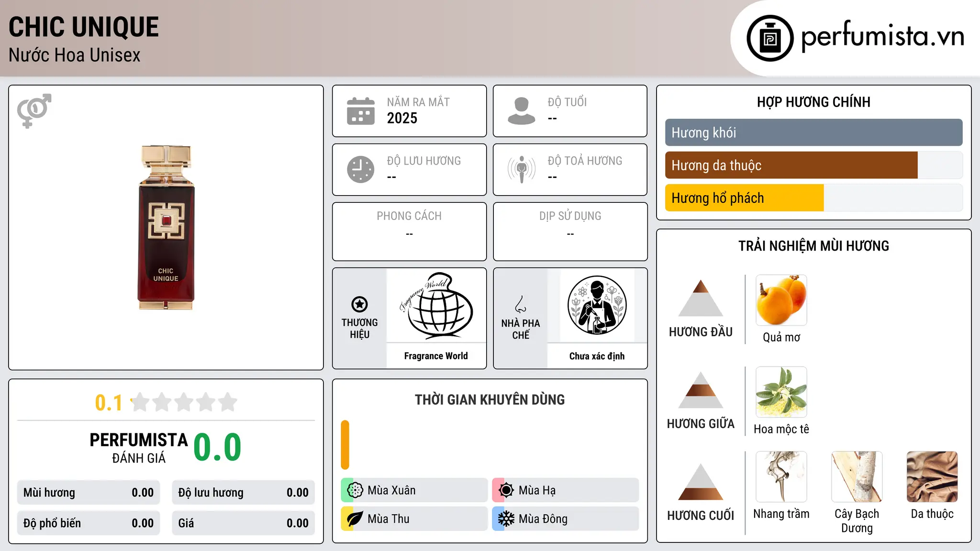Click the Phong cách label
The height and width of the screenshot is (551, 980).
(x=409, y=216)
